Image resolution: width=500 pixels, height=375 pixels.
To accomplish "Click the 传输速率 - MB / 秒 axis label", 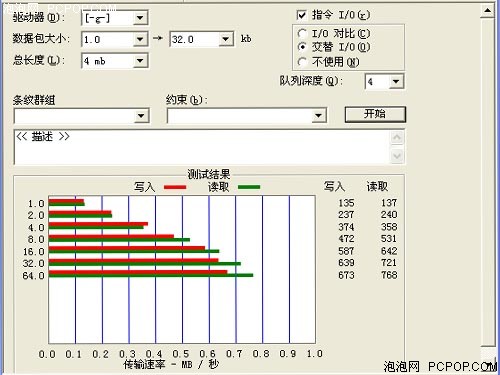I will point(171,364).
